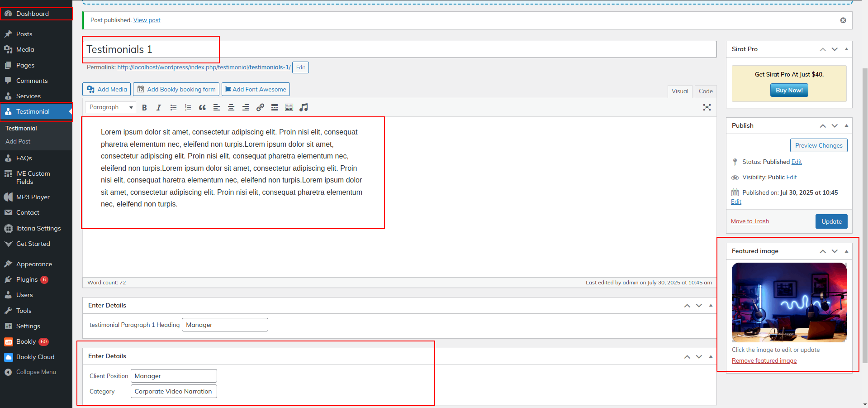Click the insert link icon
Viewport: 868px width, 408px height.
pyautogui.click(x=260, y=107)
